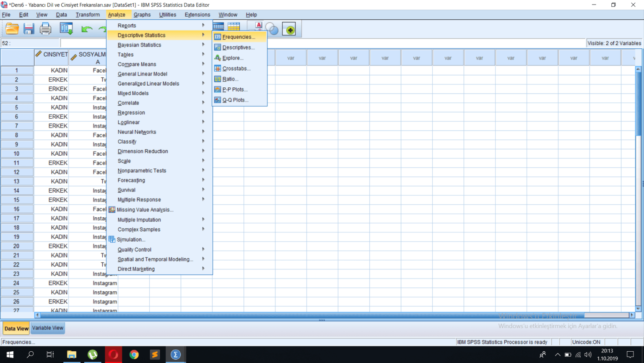Click the green plus toolbar icon
This screenshot has width=644, height=363.
pyautogui.click(x=289, y=29)
